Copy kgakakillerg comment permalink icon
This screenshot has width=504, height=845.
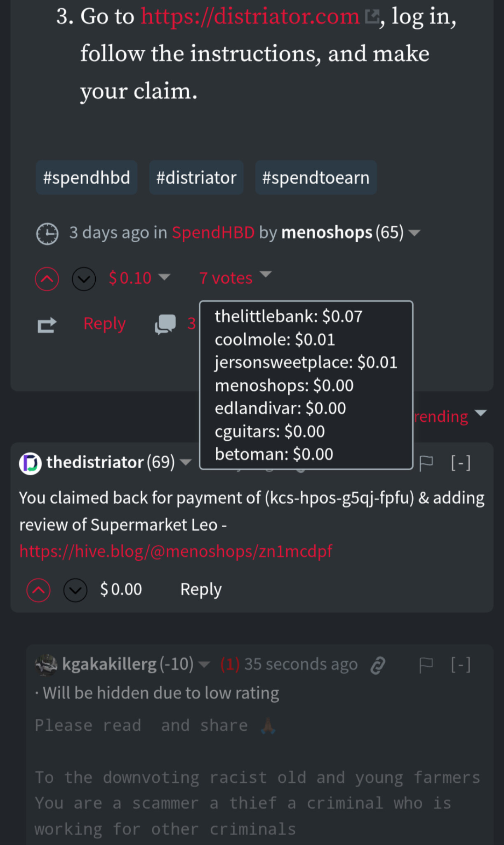[378, 665]
